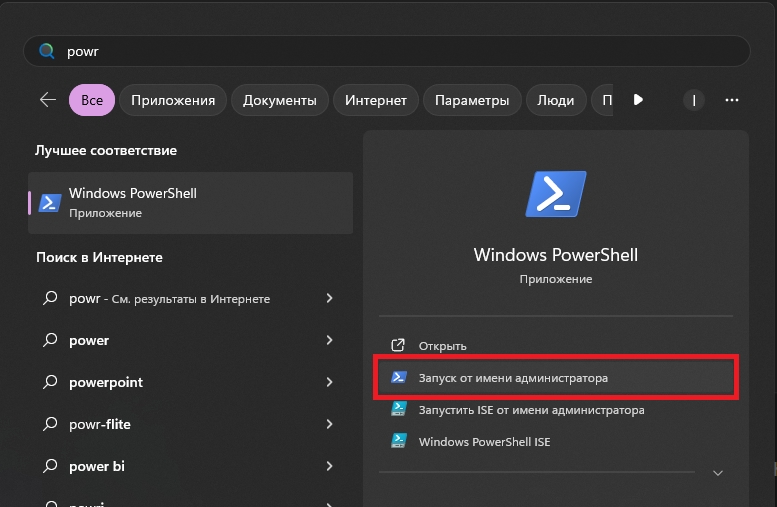Viewport: 777px width, 507px height.
Task: Click the search input field with powr
Action: point(400,51)
